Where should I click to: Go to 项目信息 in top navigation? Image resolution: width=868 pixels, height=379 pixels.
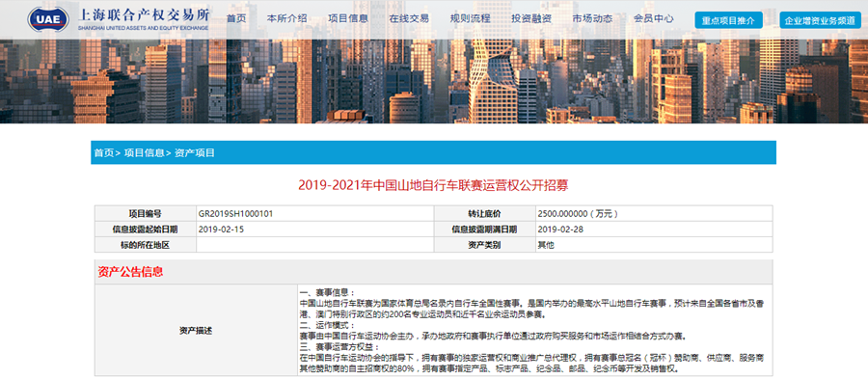347,18
